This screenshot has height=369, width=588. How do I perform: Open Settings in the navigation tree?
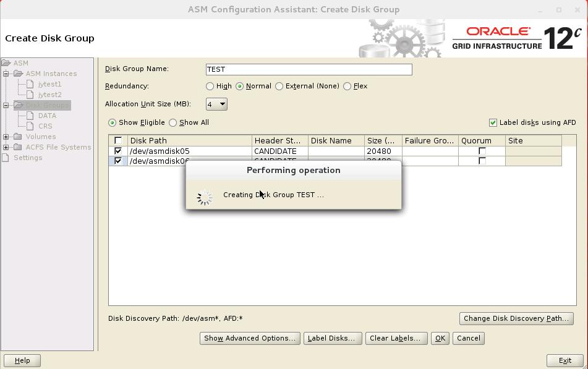(28, 158)
